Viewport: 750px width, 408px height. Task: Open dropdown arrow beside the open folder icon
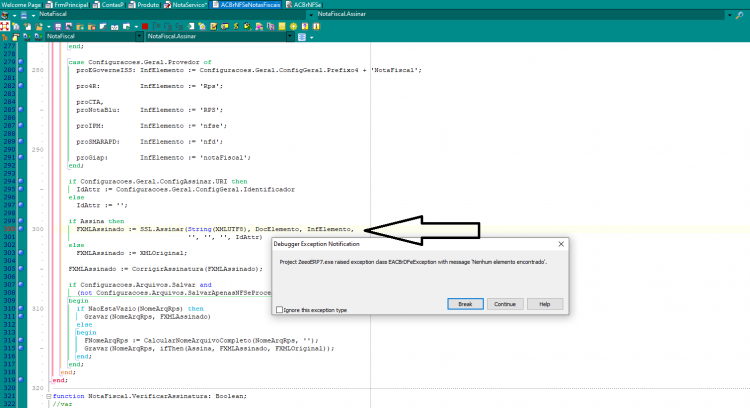tap(49, 26)
